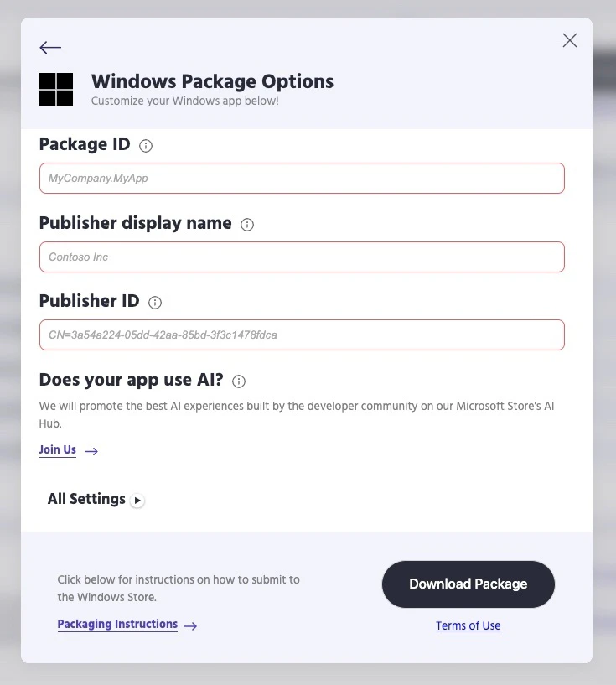Click the arrow icon after Join Us
The height and width of the screenshot is (685, 616).
pos(92,451)
